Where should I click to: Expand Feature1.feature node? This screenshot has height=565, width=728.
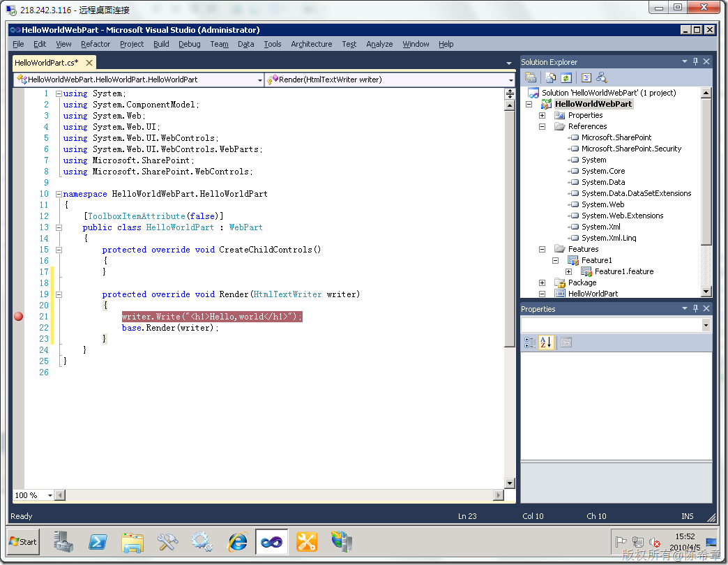tap(569, 271)
